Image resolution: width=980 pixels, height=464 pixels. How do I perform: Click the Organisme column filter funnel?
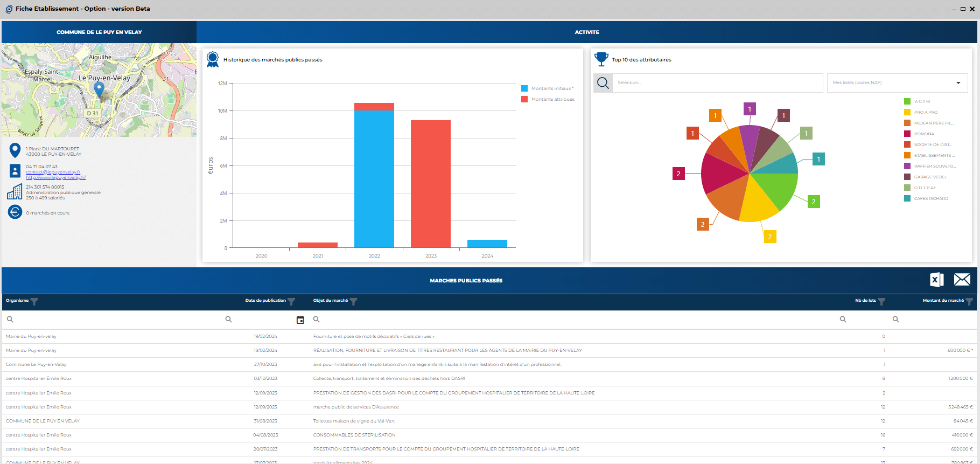34,301
